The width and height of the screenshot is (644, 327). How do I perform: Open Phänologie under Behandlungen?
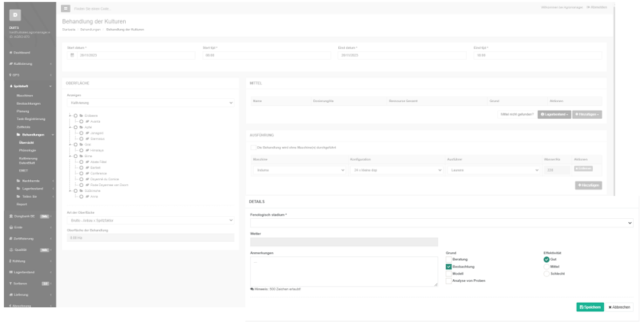[27, 150]
